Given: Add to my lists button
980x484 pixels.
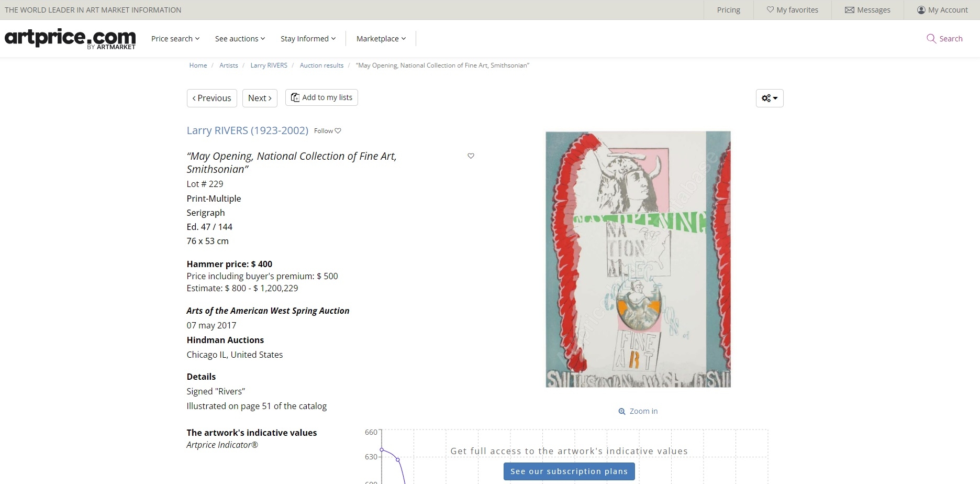Looking at the screenshot, I should 321,97.
